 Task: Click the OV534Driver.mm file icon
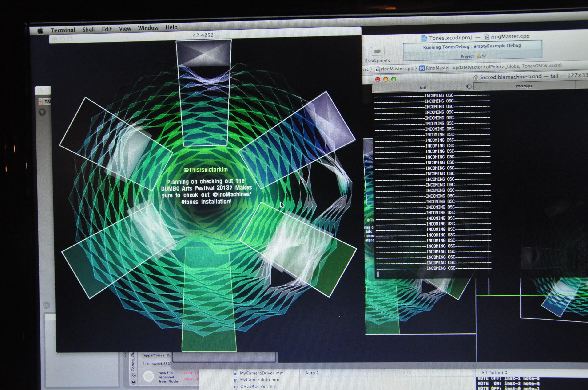click(235, 386)
